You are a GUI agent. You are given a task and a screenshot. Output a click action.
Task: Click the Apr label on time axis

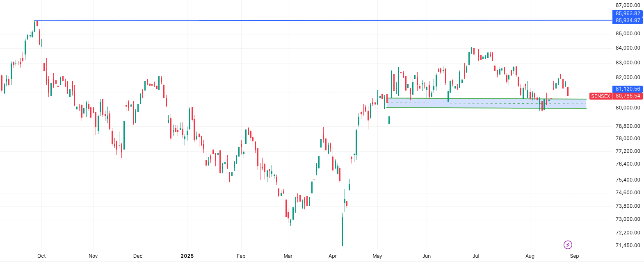(x=333, y=256)
